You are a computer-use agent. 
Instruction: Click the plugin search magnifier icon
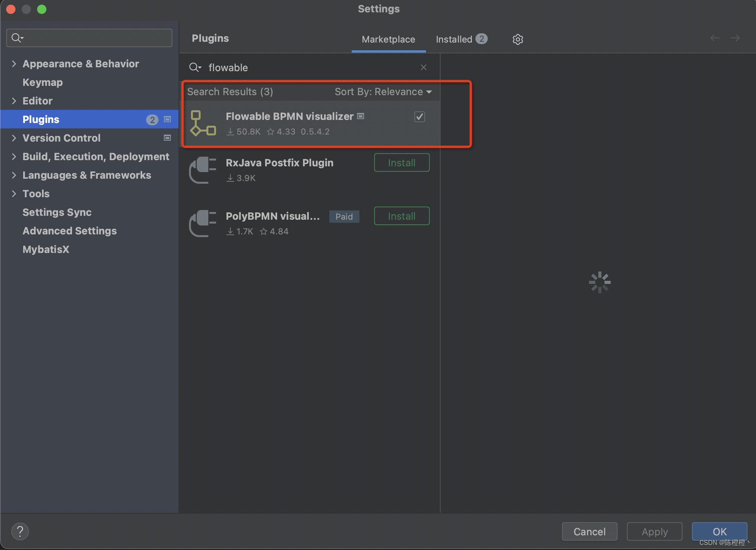[x=195, y=67]
